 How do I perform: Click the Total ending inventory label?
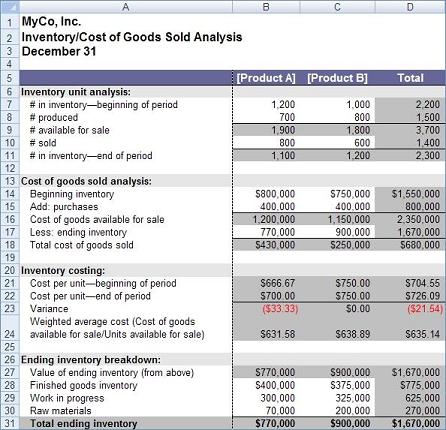(84, 424)
